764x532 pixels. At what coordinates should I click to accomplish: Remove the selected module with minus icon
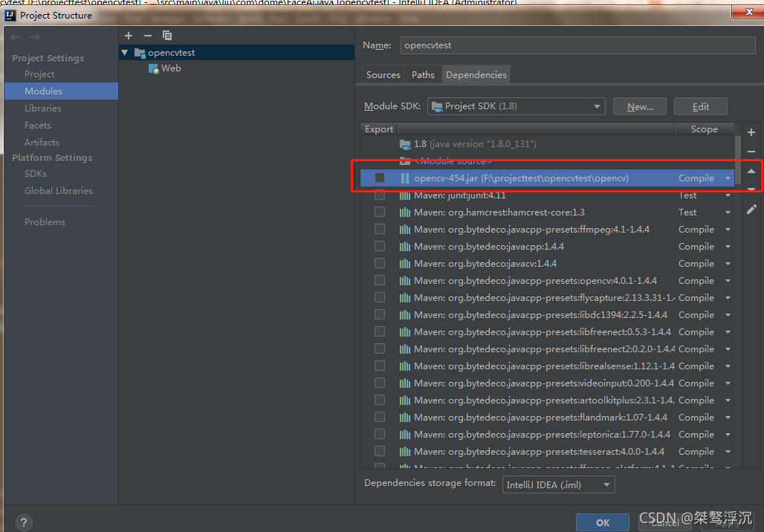148,36
